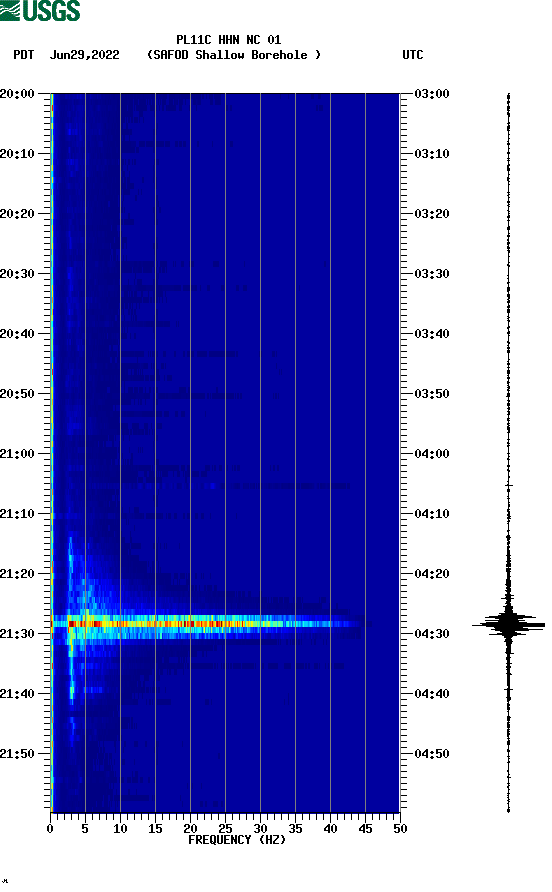Click the USGS logo
The width and height of the screenshot is (552, 892).
[x=40, y=10]
